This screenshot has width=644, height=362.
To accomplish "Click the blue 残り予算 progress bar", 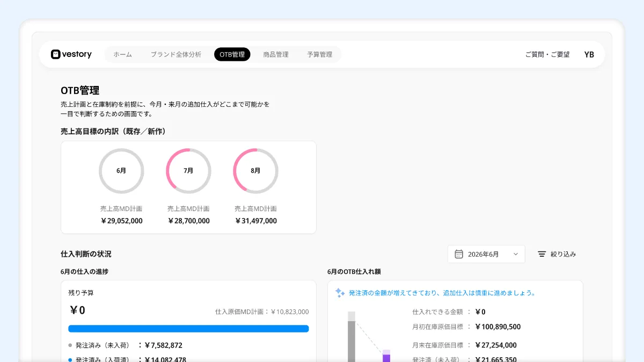I will (x=188, y=329).
